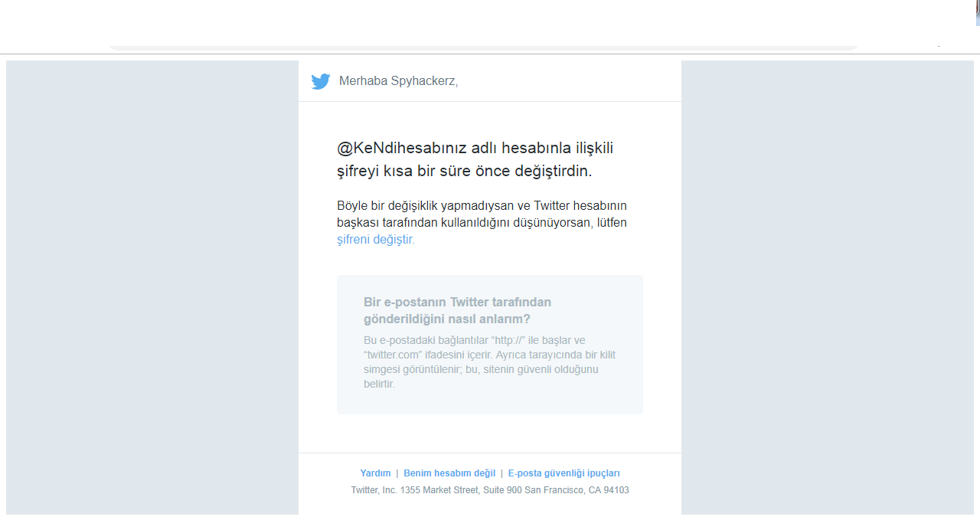The width and height of the screenshot is (980, 517).
Task: Click the quoted "twitter.com" text in info box
Action: click(x=394, y=355)
